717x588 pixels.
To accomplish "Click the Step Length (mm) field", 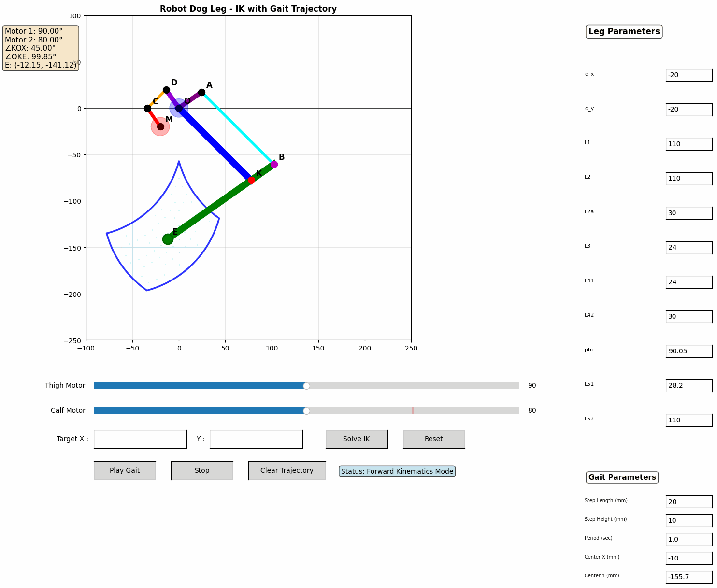I will (x=688, y=502).
